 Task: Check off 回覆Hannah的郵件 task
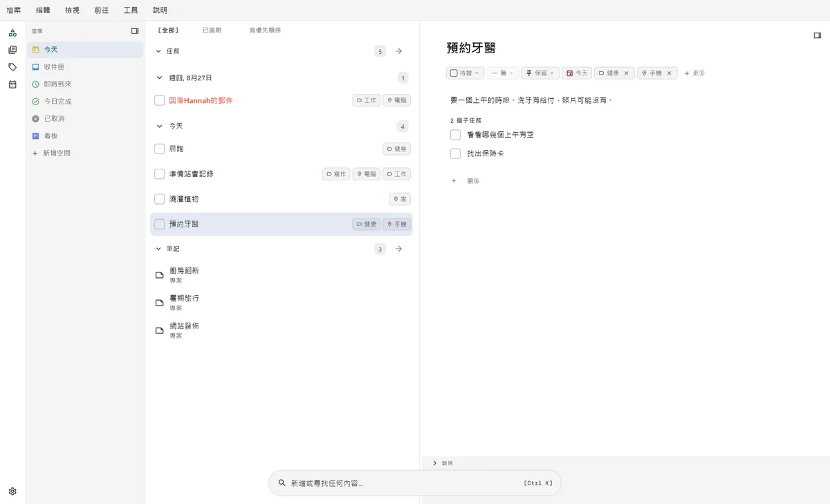[160, 100]
